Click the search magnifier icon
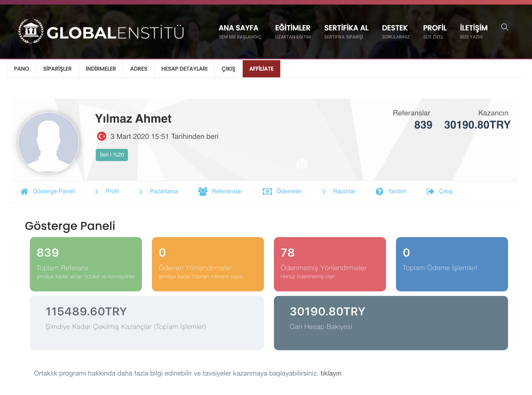The height and width of the screenshot is (395, 532). coord(504,27)
